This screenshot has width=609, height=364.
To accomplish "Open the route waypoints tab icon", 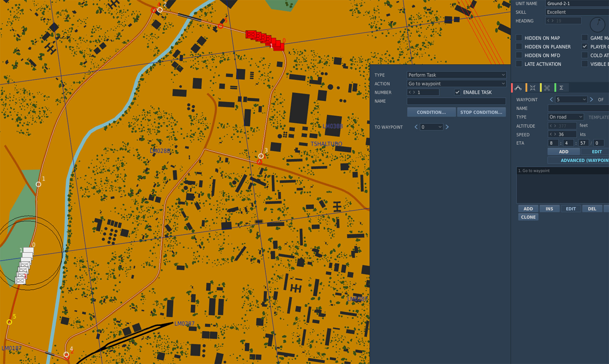I will point(518,88).
